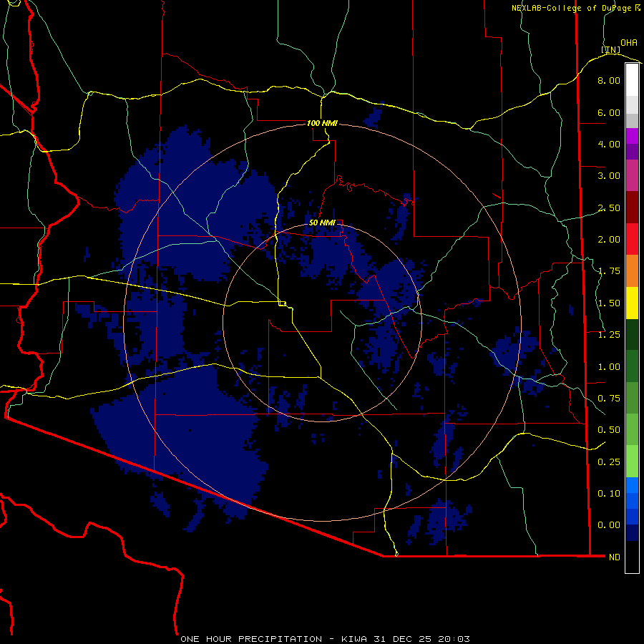Select the yellow 1.50 legend swatch
644x644 pixels.
tap(632, 303)
